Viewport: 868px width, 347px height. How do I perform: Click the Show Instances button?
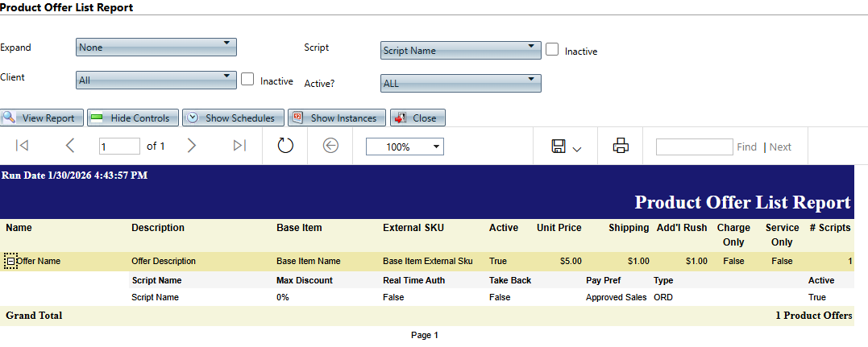point(336,118)
